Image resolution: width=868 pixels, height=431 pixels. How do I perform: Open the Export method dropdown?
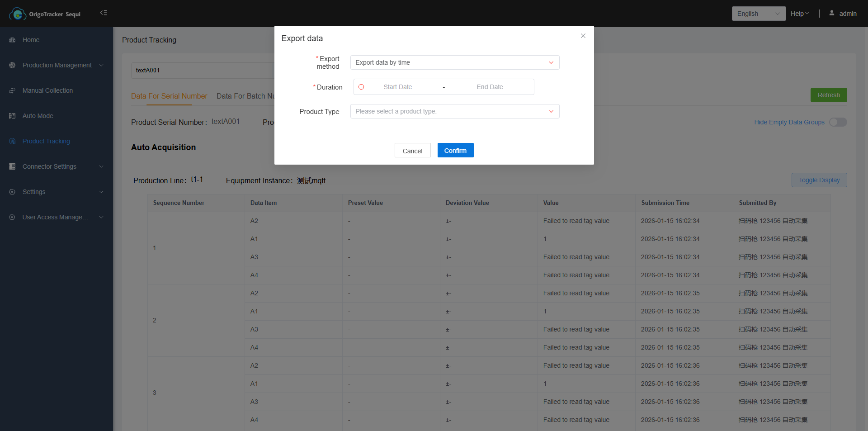(x=454, y=62)
